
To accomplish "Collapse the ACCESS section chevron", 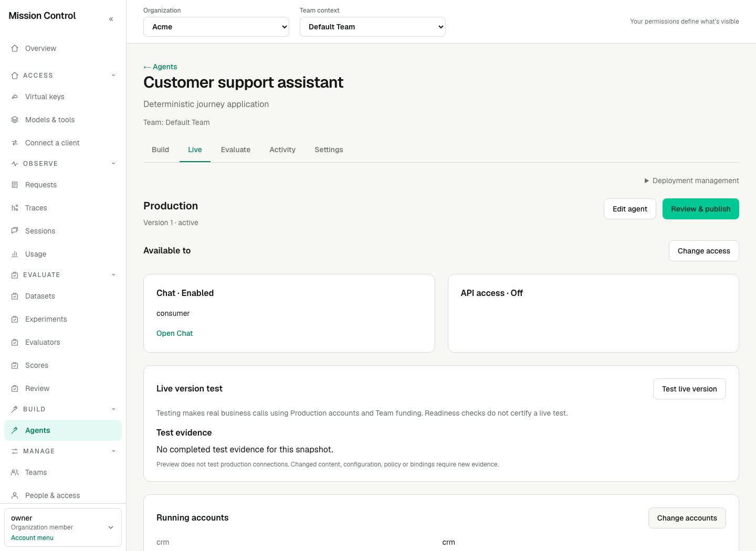I will [113, 76].
